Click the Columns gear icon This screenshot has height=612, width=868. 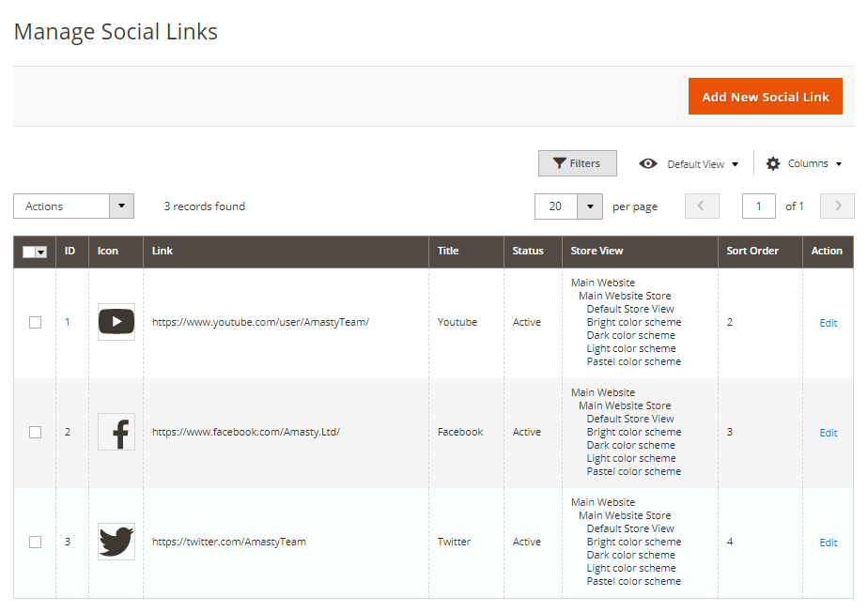[773, 163]
